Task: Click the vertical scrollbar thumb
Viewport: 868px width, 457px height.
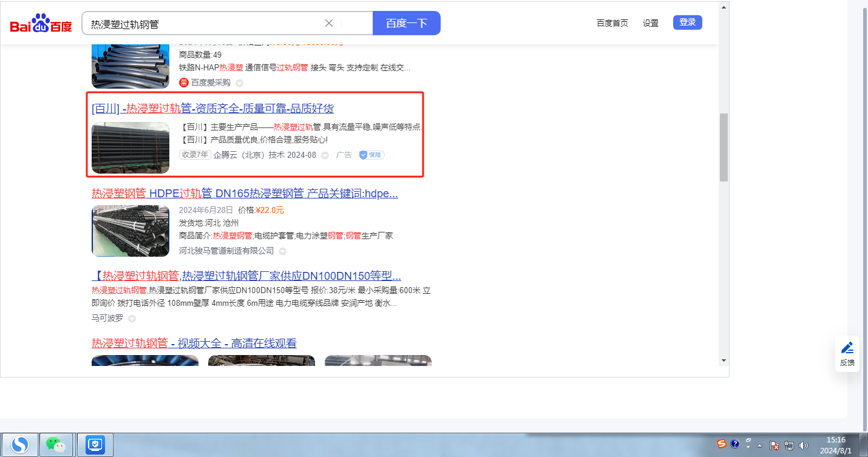Action: [x=723, y=147]
